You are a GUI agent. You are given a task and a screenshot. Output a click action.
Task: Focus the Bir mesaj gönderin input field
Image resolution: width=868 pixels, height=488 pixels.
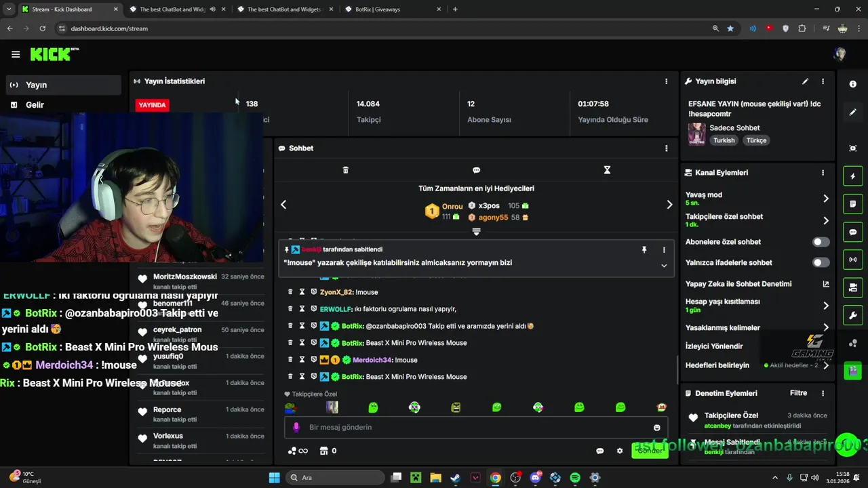tap(475, 428)
